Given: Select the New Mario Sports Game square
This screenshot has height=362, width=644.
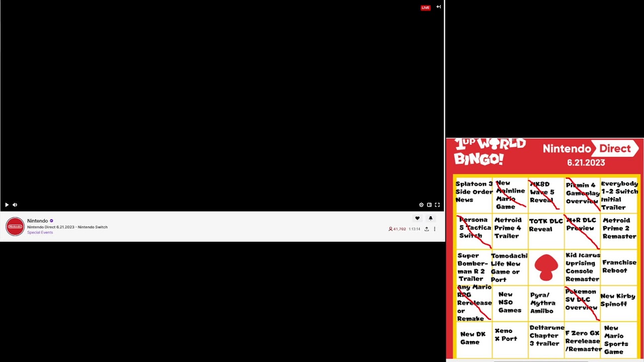Looking at the screenshot, I should pyautogui.click(x=619, y=339).
